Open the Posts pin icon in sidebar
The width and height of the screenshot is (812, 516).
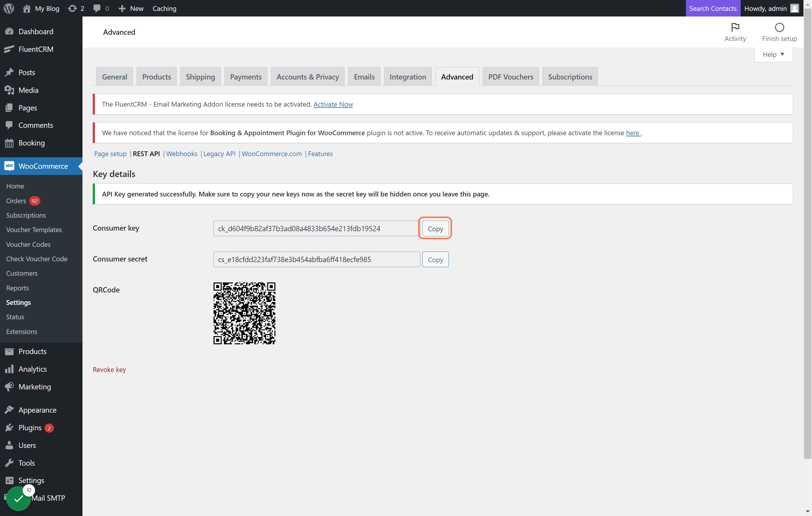[9, 72]
